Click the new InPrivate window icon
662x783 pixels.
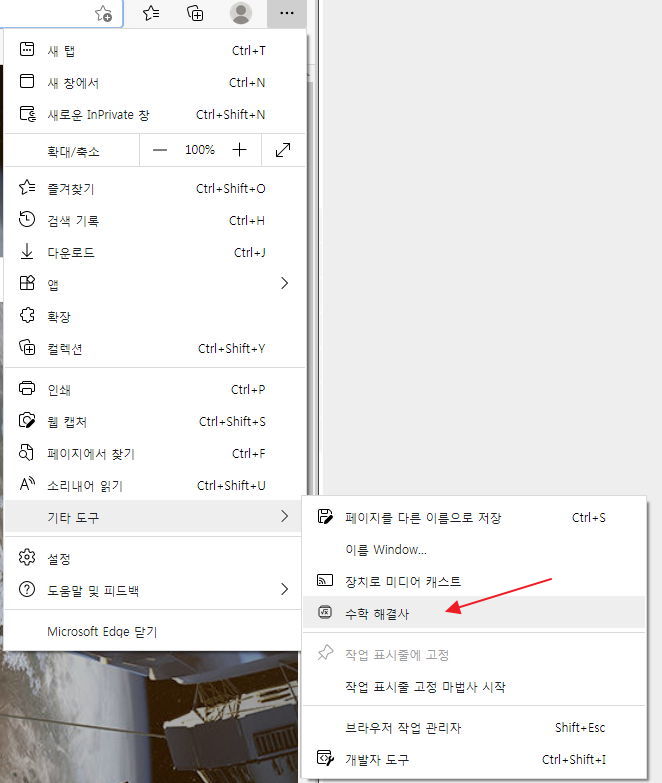(28, 114)
